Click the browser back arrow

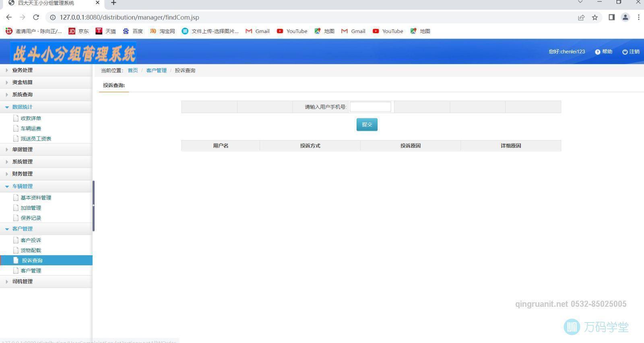click(x=9, y=17)
